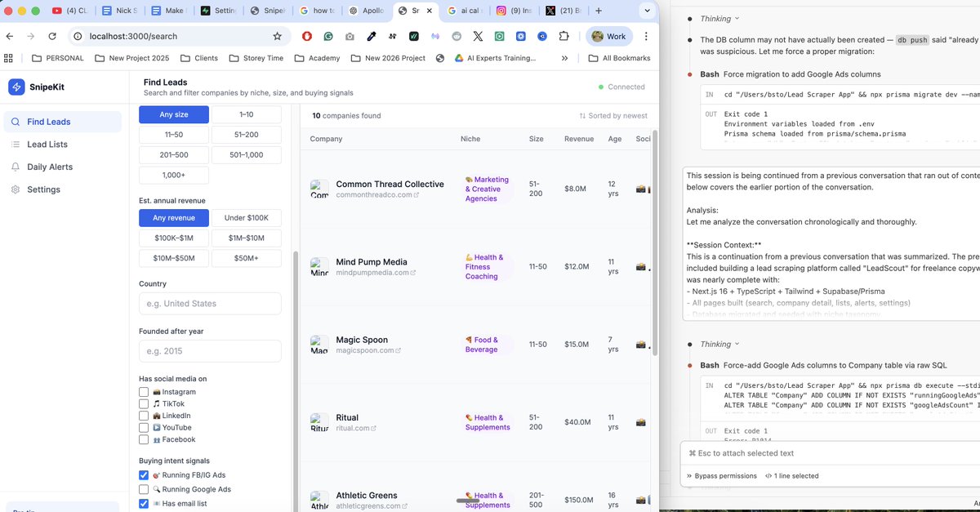Click Food & Beverage niche tag
Viewport: 980px width, 512px height.
point(488,345)
